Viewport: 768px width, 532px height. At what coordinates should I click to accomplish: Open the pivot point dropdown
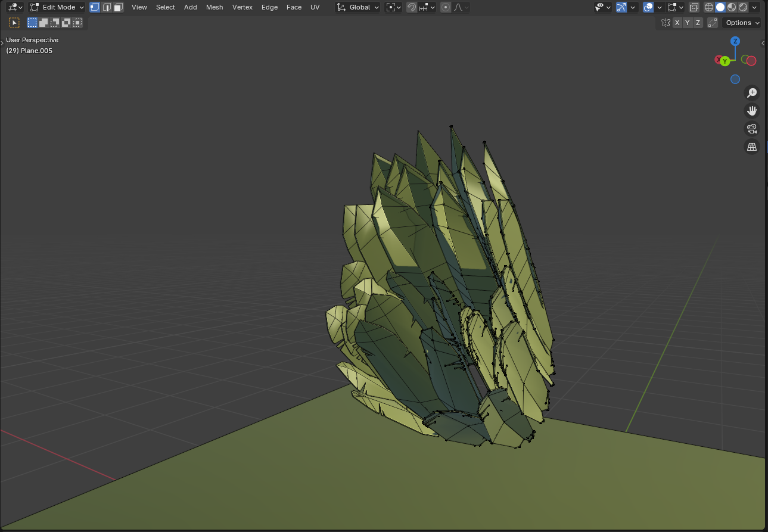393,7
